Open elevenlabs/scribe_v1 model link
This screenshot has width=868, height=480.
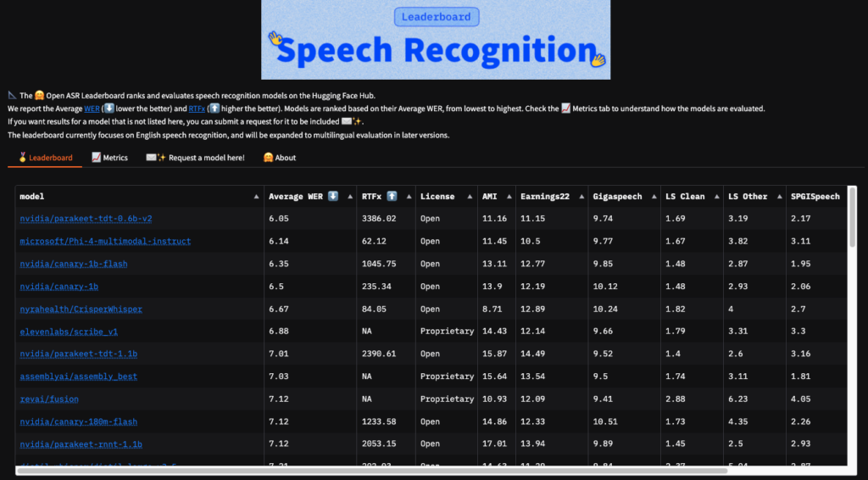coord(69,332)
